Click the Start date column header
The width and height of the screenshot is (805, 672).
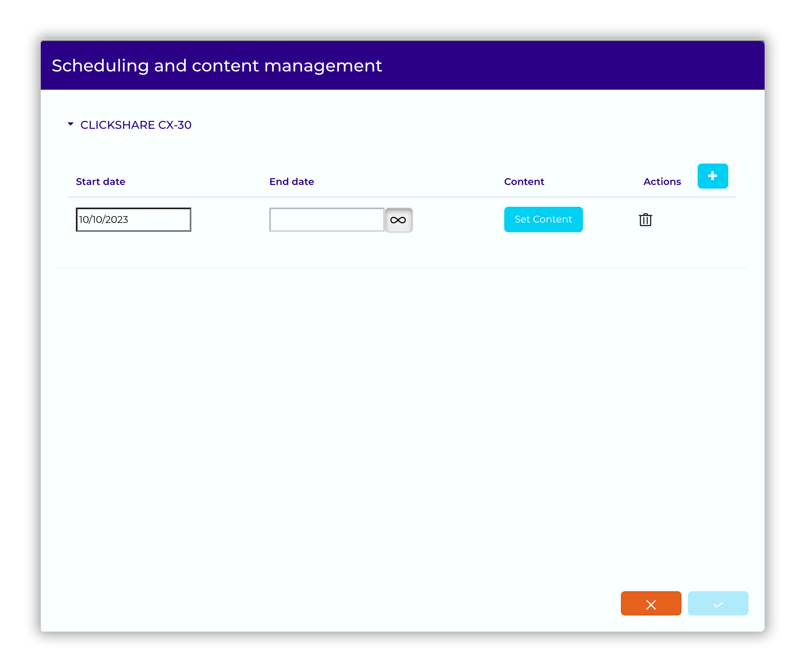(101, 182)
